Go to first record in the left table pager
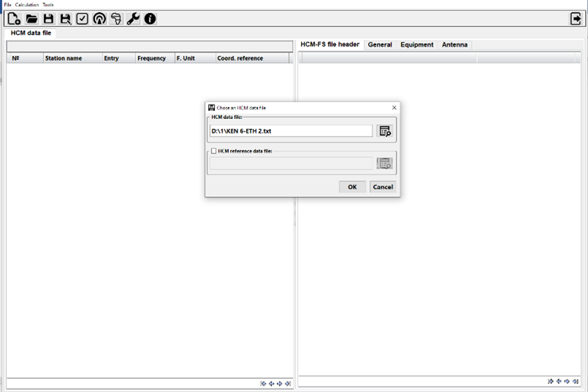 click(263, 383)
